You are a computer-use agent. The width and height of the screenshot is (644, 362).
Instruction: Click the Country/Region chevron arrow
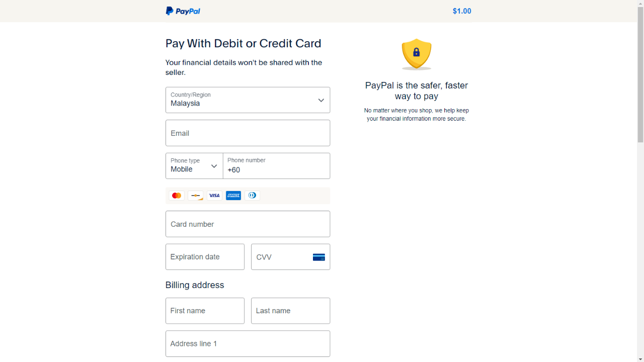(321, 101)
